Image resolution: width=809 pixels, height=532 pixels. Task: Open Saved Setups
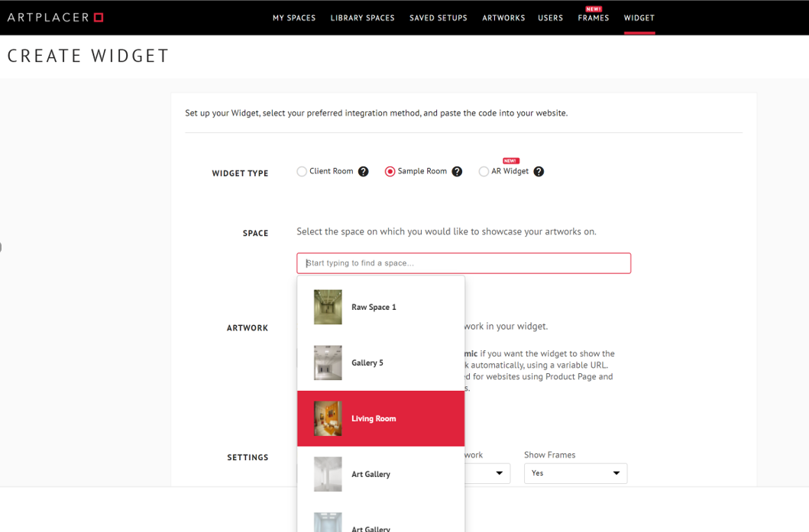[x=438, y=18]
